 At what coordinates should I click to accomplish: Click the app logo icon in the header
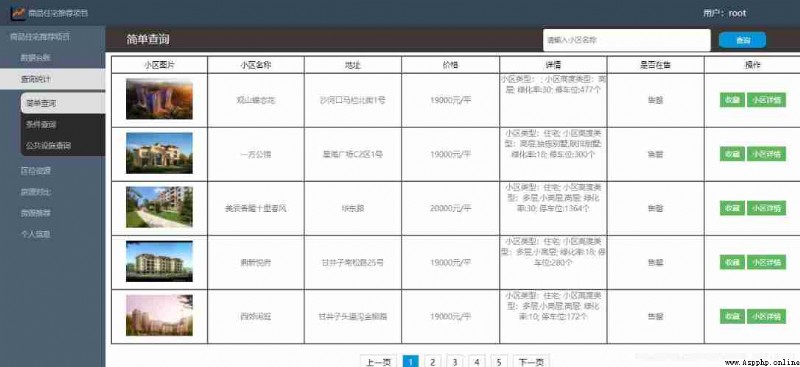click(18, 13)
